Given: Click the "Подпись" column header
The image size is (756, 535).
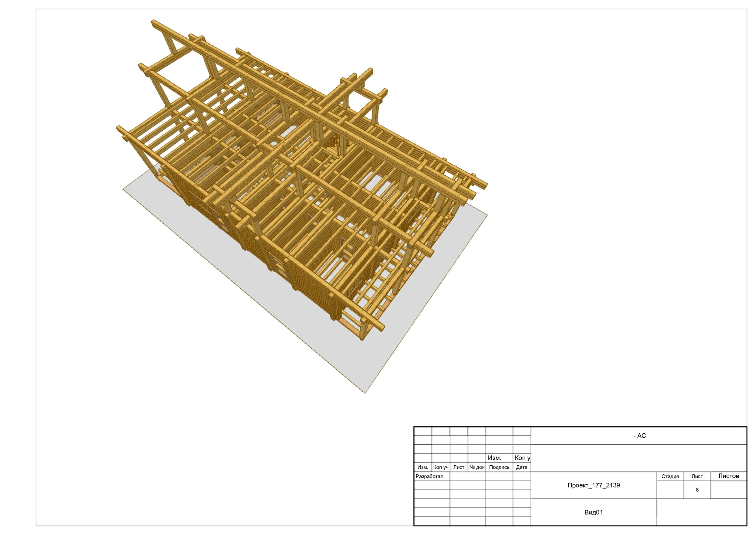Looking at the screenshot, I should (x=499, y=467).
